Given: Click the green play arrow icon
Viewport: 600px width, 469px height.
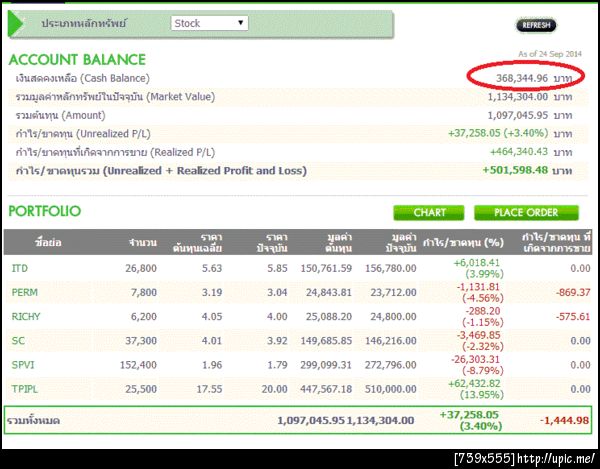Looking at the screenshot, I should [16, 24].
